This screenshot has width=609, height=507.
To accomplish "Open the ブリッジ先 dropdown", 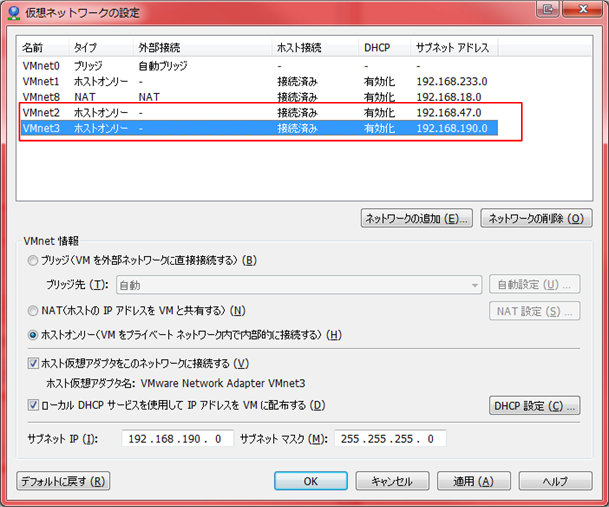I will click(299, 286).
